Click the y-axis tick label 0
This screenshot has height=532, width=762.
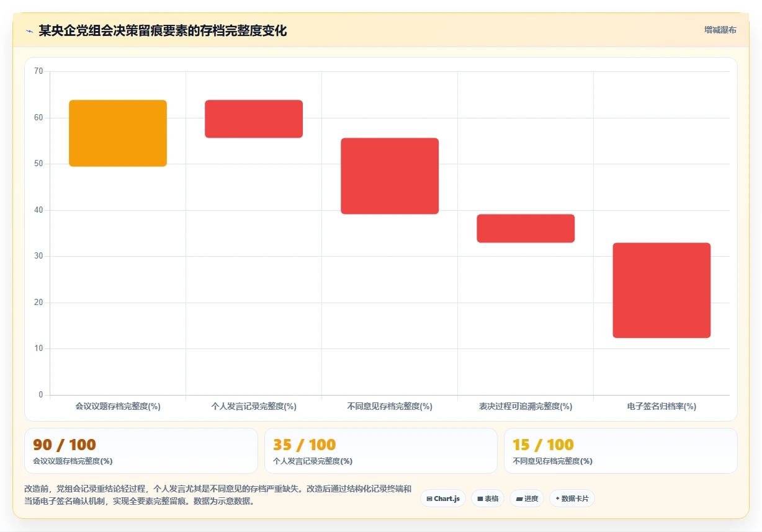(x=41, y=395)
